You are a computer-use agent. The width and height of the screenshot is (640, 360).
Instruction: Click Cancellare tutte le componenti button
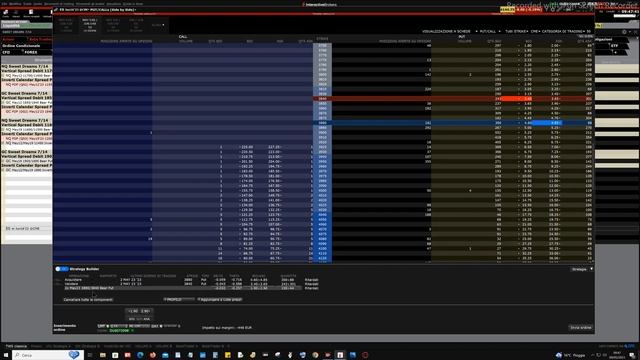tap(88, 300)
